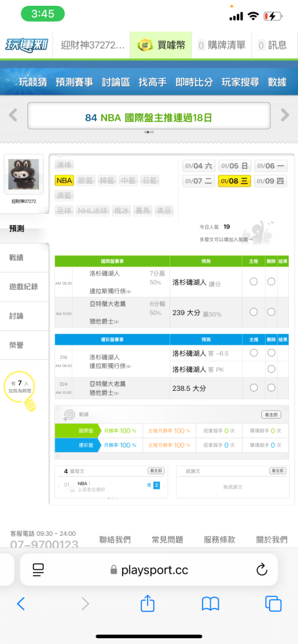Tap the Safari forward arrow

85,603
